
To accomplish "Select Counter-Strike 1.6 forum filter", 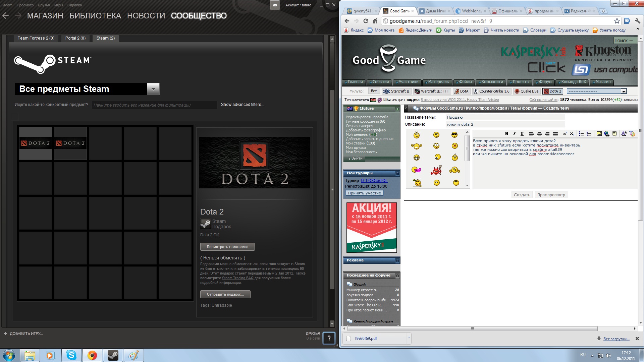I will click(491, 91).
